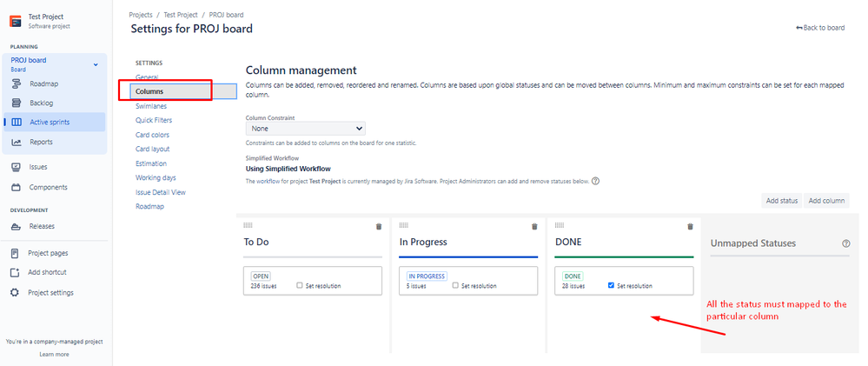Click the Releases ship icon

(17, 226)
